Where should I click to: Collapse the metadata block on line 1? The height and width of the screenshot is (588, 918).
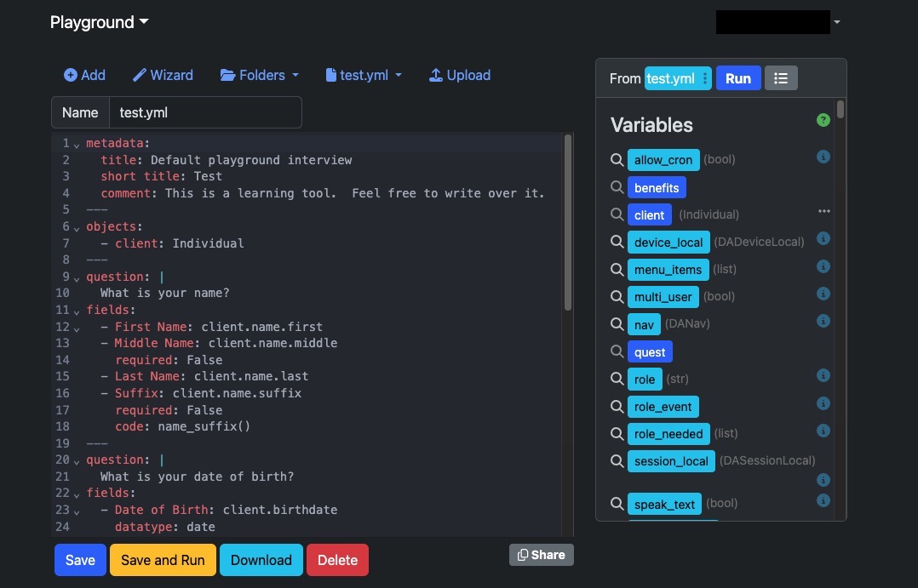pyautogui.click(x=77, y=144)
